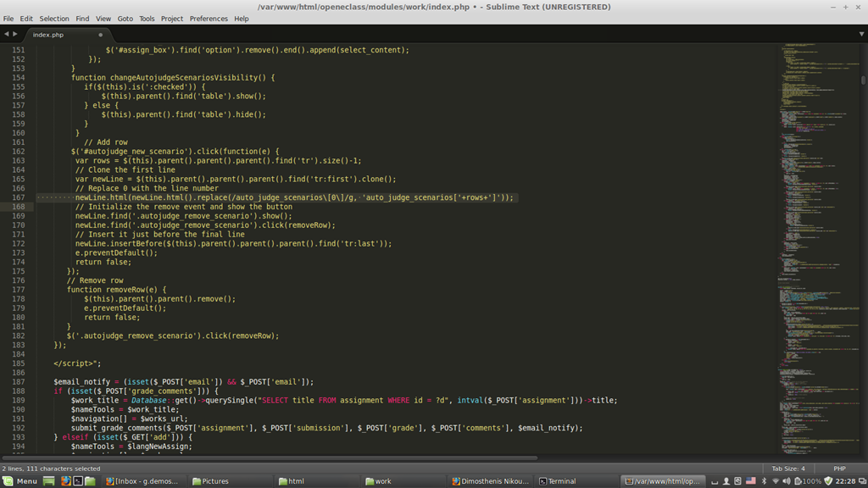Image resolution: width=868 pixels, height=488 pixels.
Task: Go to next tab with right arrow
Action: 15,34
